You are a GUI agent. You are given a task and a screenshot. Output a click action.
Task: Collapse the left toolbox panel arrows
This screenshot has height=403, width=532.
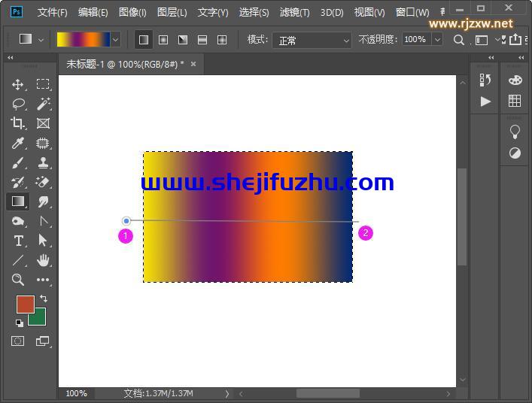[x=11, y=58]
